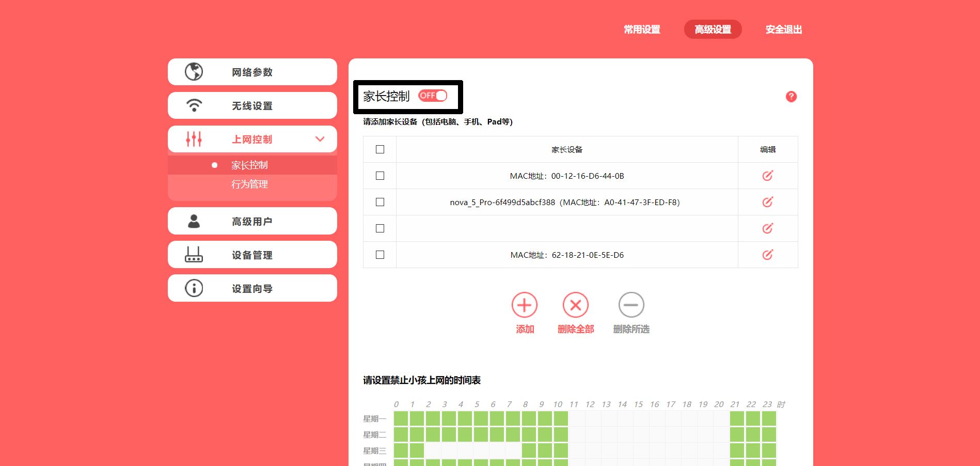Switch to the 常用设置 tab

pyautogui.click(x=642, y=29)
